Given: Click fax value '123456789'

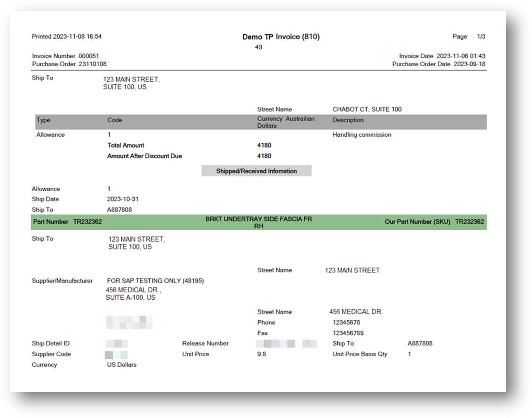Looking at the screenshot, I should pyautogui.click(x=348, y=333).
